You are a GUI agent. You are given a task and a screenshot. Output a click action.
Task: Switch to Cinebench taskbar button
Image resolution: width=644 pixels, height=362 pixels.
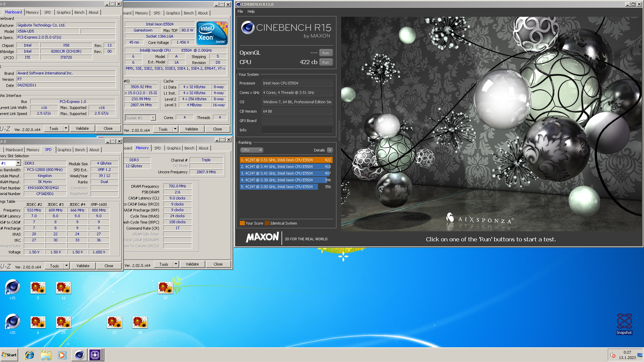tap(79, 355)
